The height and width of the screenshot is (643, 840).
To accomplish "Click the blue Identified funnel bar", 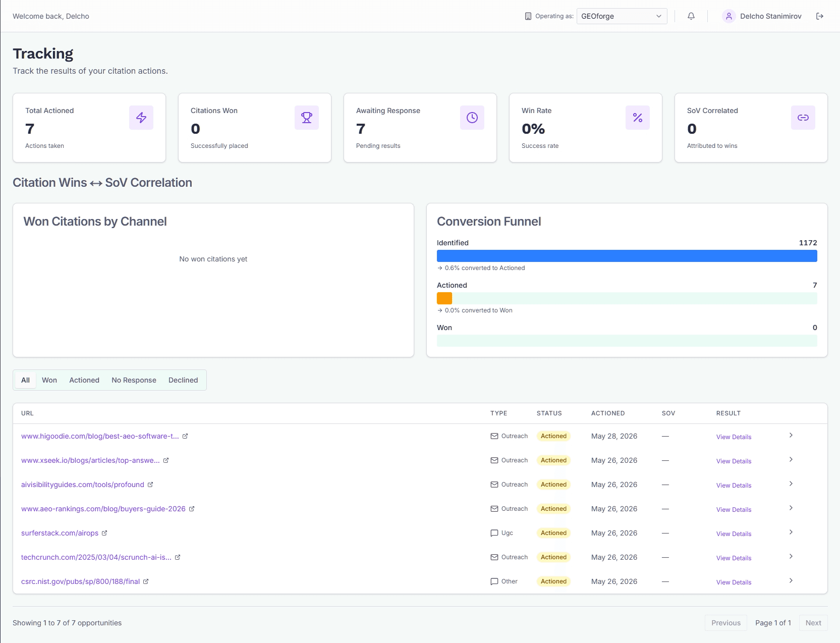I will coord(627,256).
